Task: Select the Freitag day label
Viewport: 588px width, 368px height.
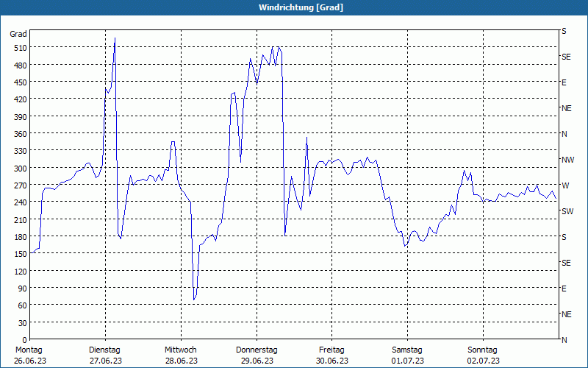Action: 331,350
